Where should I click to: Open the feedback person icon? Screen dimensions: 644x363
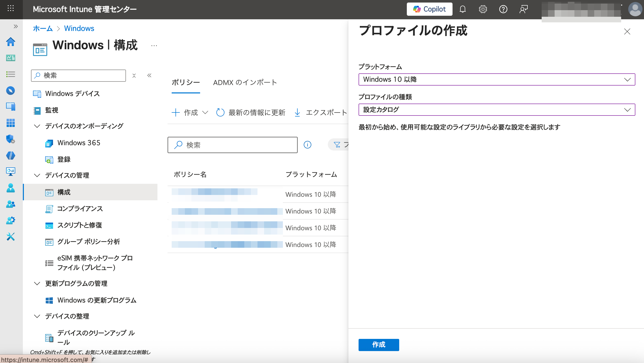(523, 9)
